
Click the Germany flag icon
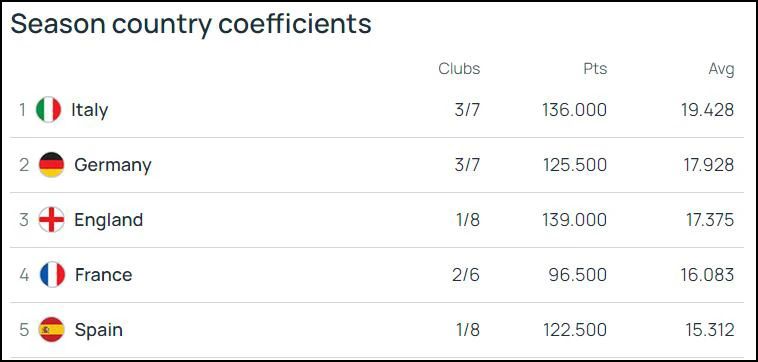51,165
